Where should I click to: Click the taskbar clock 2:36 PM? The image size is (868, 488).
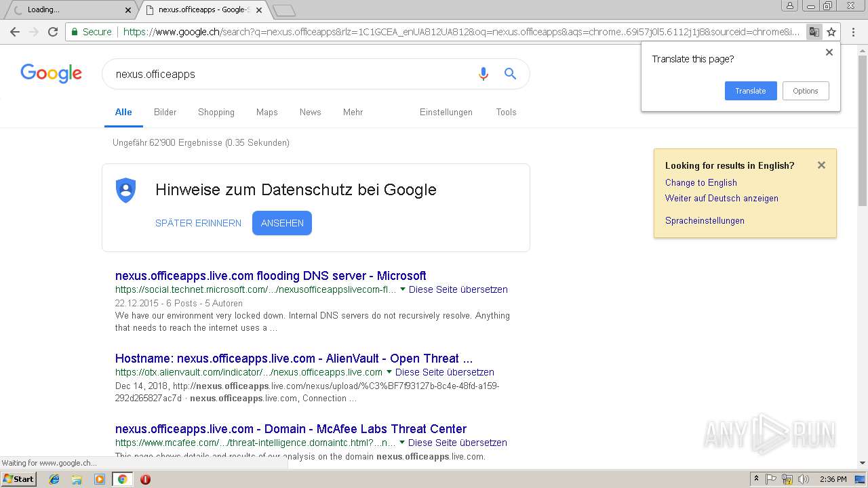click(833, 479)
